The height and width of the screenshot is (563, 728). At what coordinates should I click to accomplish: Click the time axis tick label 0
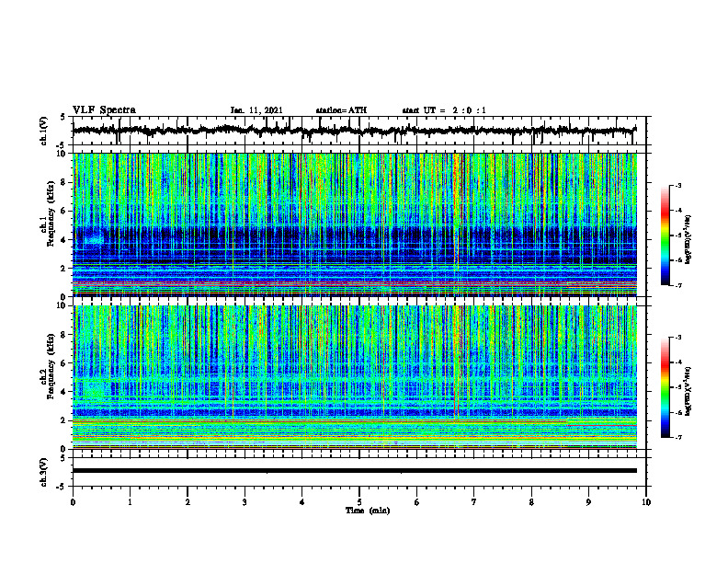tap(73, 502)
